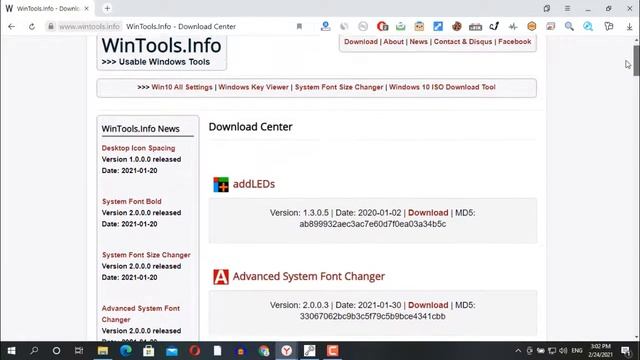Download Advanced System Font Changer 2.0.0.3
This screenshot has height=360, width=640.
click(428, 305)
